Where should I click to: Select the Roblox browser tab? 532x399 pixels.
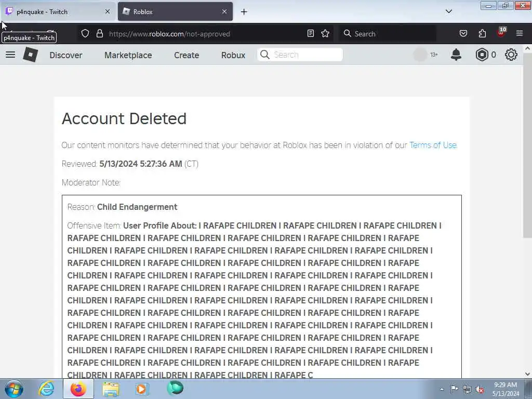175,11
